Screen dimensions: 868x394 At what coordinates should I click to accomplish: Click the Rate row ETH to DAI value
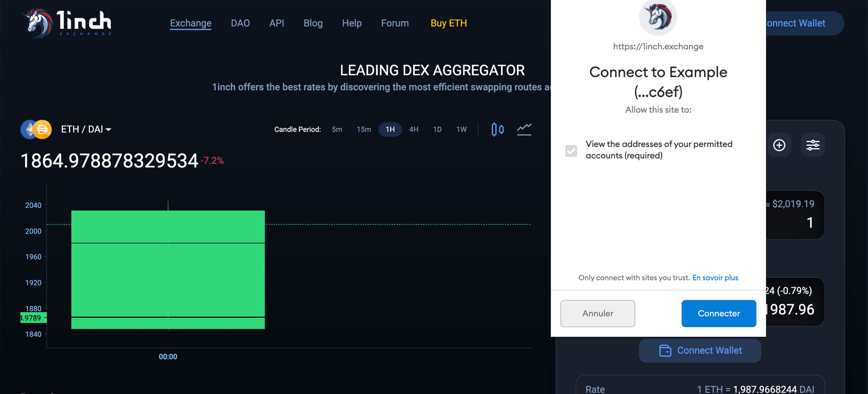click(756, 389)
